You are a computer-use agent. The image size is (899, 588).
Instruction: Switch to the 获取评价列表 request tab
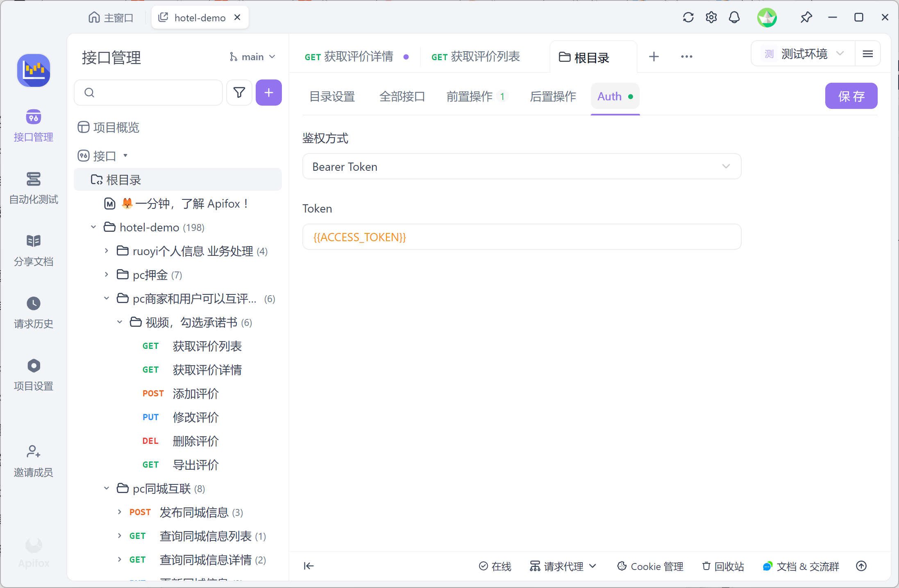[476, 57]
